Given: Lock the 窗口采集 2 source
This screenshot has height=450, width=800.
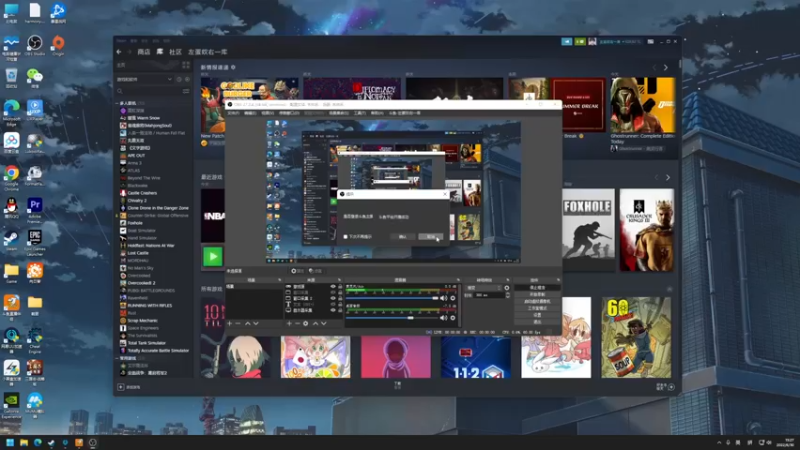Looking at the screenshot, I should pyautogui.click(x=340, y=298).
